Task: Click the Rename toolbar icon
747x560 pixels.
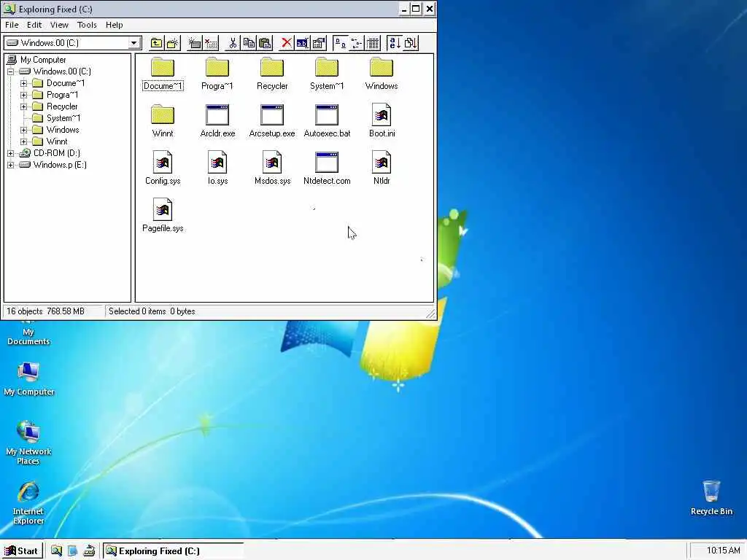Action: click(303, 43)
